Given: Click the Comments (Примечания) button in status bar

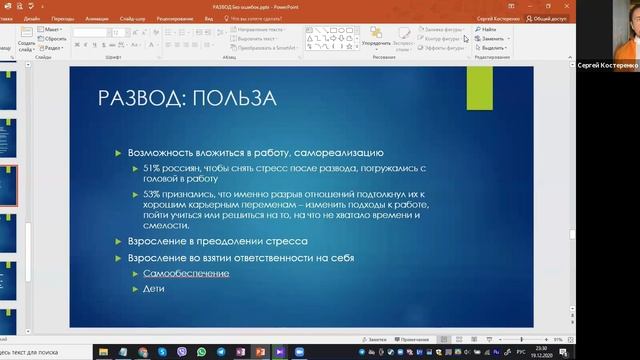Looking at the screenshot, I should click(x=412, y=340).
